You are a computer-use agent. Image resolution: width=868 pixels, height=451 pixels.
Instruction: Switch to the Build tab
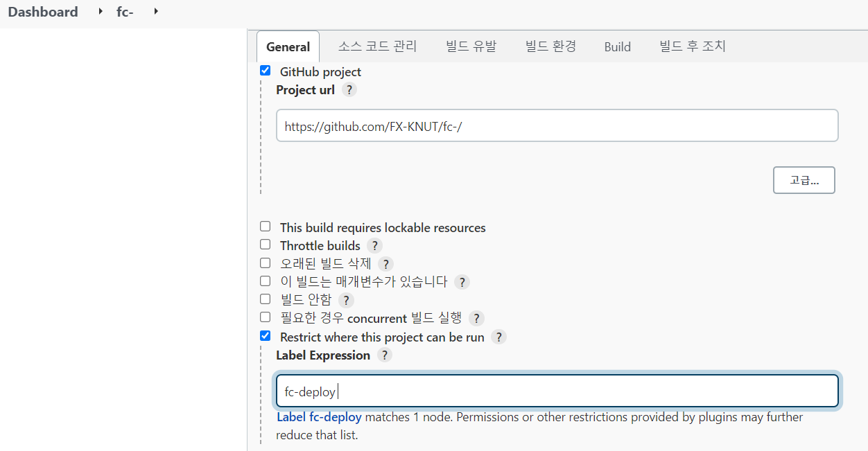coord(617,46)
